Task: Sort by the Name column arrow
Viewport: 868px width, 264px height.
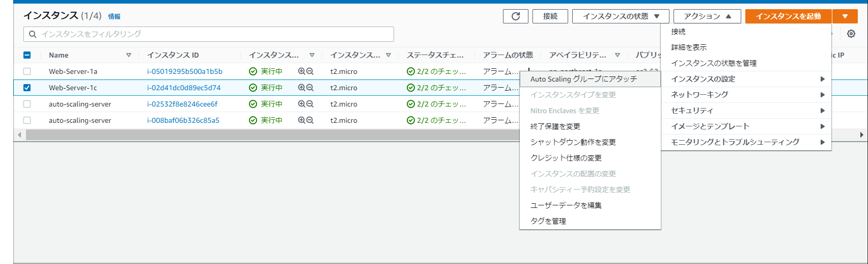Action: [x=129, y=55]
